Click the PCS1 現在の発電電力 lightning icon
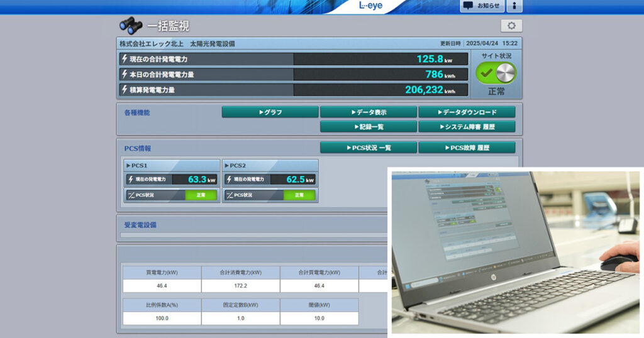The image size is (644, 338). (x=131, y=180)
